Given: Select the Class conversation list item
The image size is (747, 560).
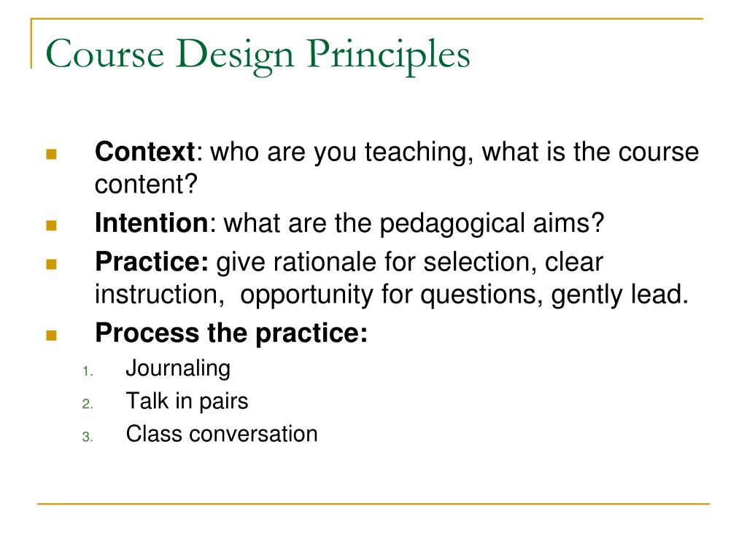Looking at the screenshot, I should (x=222, y=434).
